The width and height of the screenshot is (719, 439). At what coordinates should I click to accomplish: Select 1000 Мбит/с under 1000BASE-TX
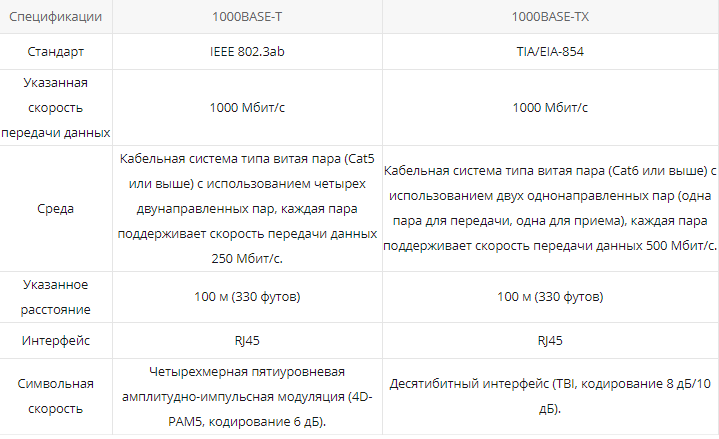550,108
